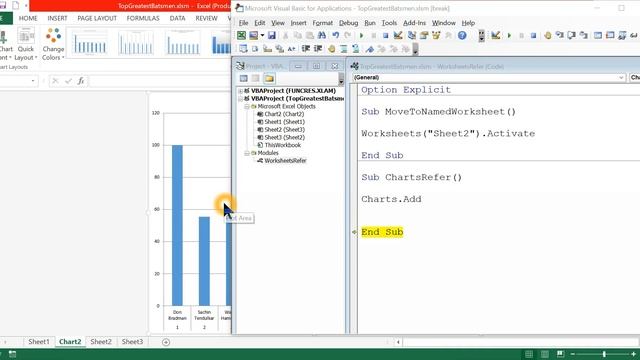Click View Code icon in the Project panel
Screen dimensions: 640x360
[244, 78]
